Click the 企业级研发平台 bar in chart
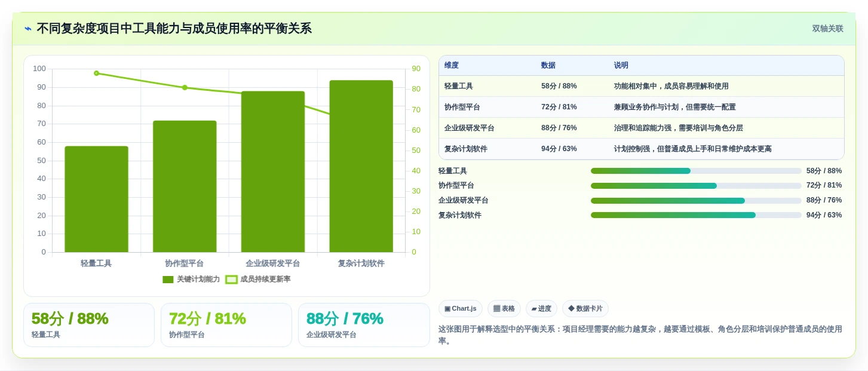Screen dimensions: 868x371 pyautogui.click(x=273, y=171)
